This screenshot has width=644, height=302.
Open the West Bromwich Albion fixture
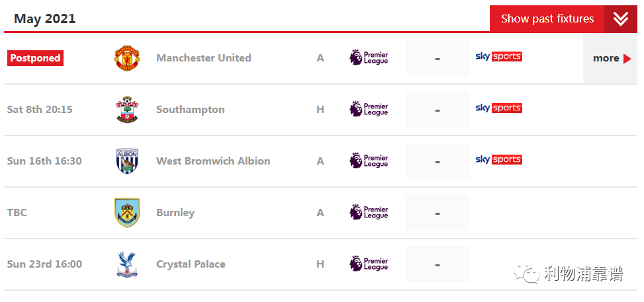click(x=213, y=161)
